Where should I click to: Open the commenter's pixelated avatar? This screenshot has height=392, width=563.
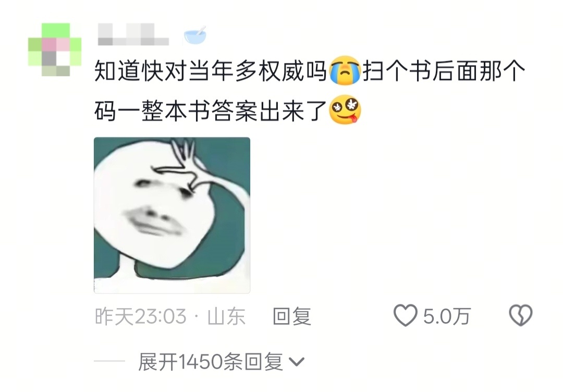55,49
